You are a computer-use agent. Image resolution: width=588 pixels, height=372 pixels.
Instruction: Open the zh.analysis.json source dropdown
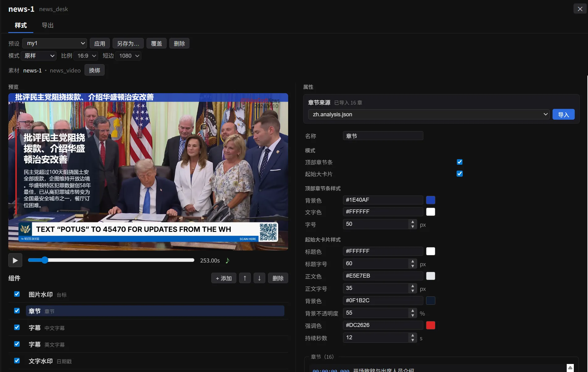(x=429, y=114)
